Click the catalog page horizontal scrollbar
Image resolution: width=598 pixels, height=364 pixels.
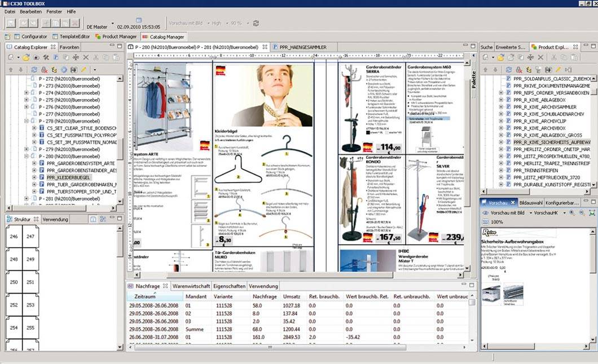(298, 274)
